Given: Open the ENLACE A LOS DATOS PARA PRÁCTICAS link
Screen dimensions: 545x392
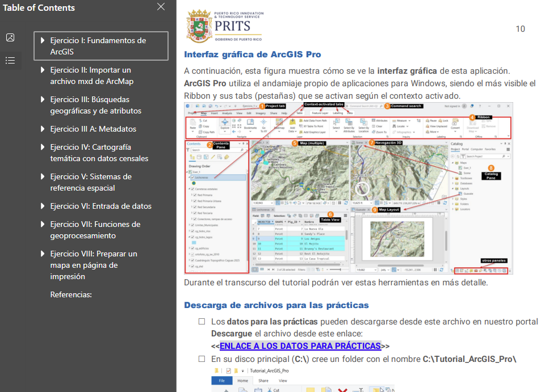Looking at the screenshot, I should 300,346.
